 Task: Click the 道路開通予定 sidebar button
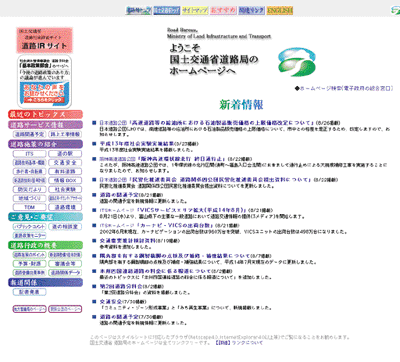29,134
